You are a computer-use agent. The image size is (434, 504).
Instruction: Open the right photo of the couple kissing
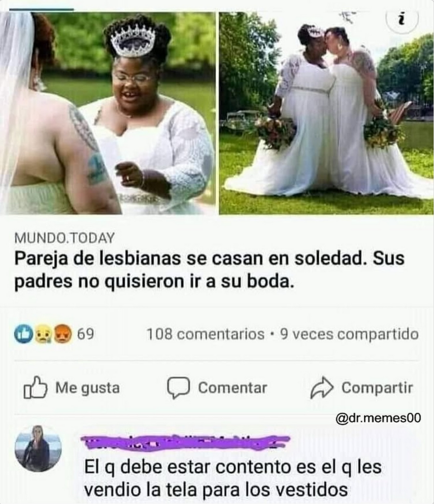tap(326, 113)
